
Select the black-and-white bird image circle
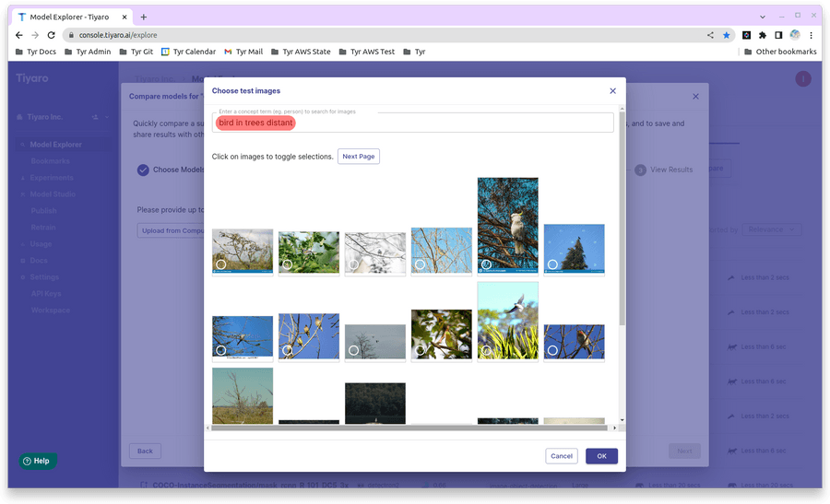click(x=353, y=264)
